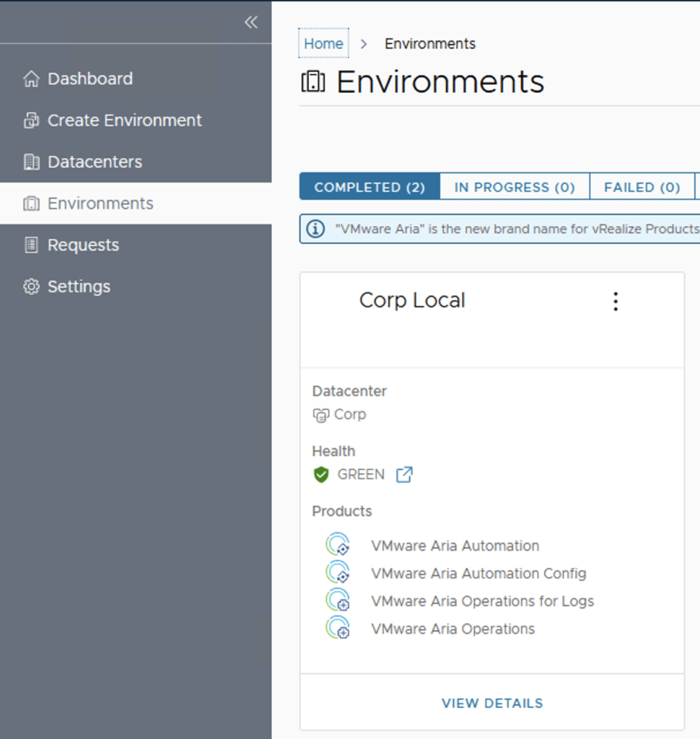Screen dimensions: 700x739
Task: Click the VMware Aria Automation product name
Action: coord(455,546)
